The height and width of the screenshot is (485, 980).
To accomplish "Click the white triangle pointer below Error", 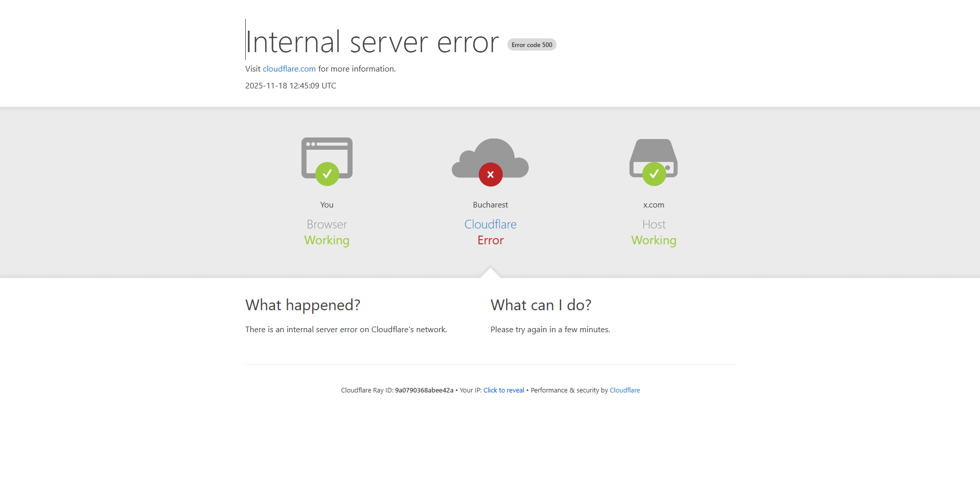I will pyautogui.click(x=491, y=273).
